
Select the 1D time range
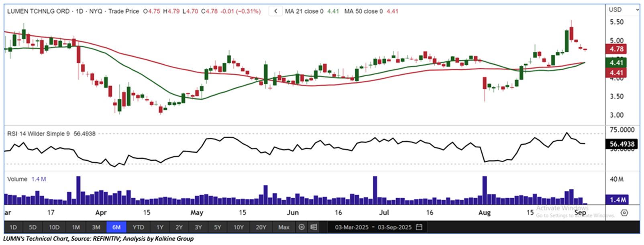click(13, 227)
